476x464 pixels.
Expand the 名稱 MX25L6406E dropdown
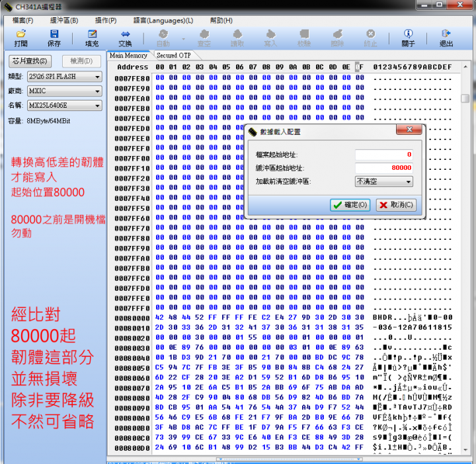[x=97, y=106]
